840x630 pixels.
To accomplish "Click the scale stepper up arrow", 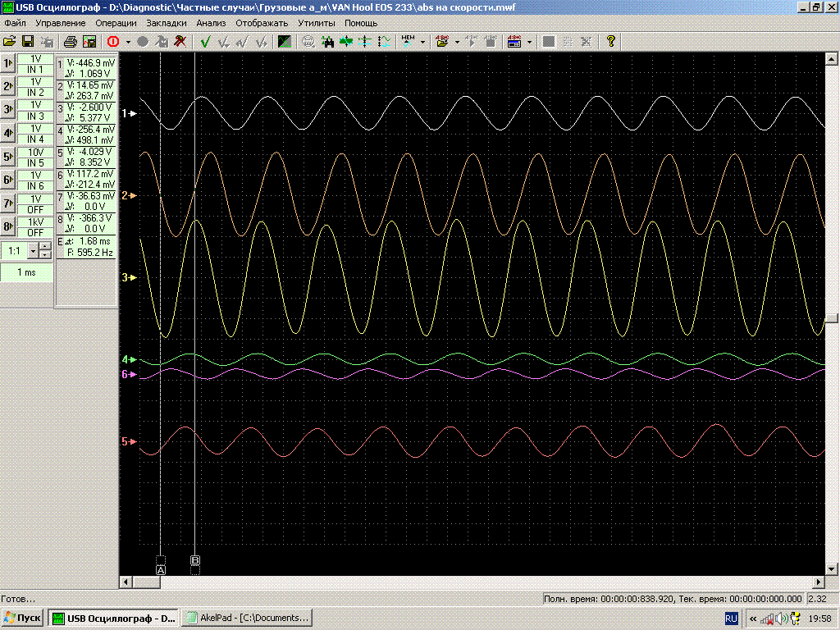I will pyautogui.click(x=46, y=247).
